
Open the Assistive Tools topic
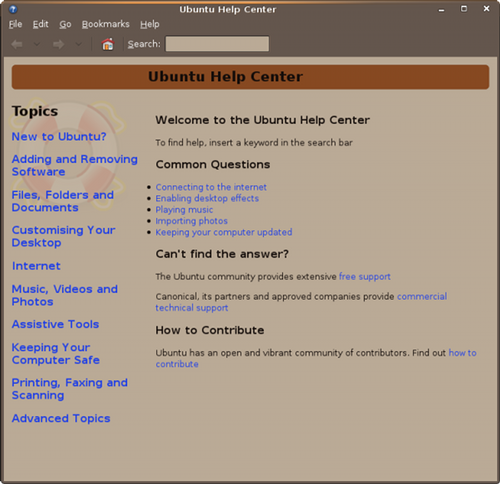tap(55, 324)
